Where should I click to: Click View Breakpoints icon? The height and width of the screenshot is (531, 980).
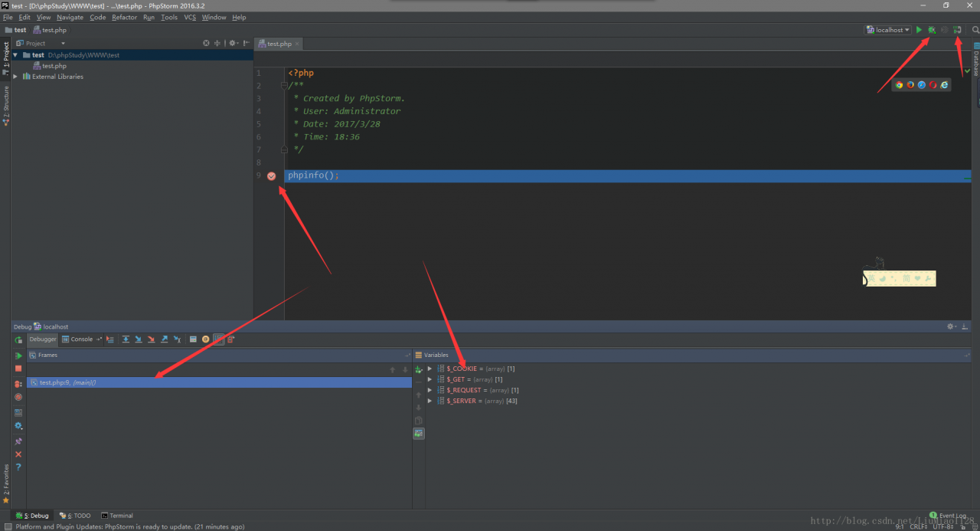tap(18, 384)
